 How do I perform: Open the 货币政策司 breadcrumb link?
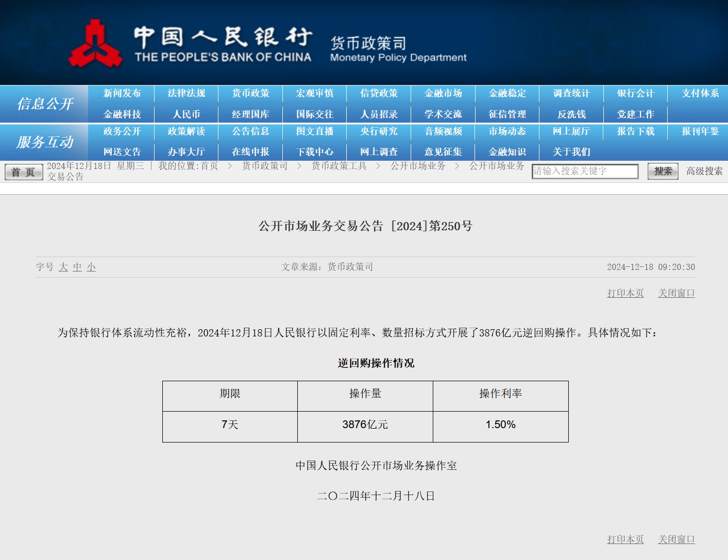coord(265,166)
